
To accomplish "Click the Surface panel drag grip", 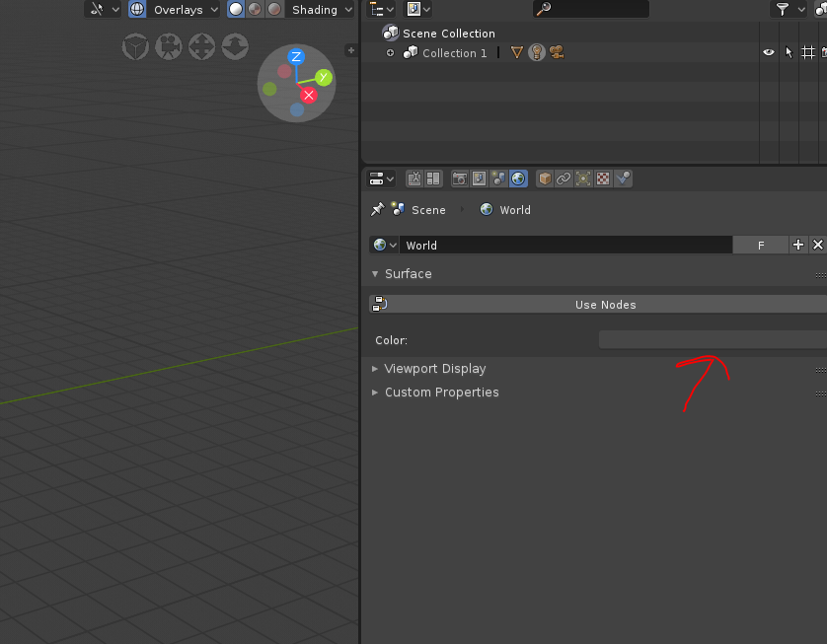I will 821,274.
